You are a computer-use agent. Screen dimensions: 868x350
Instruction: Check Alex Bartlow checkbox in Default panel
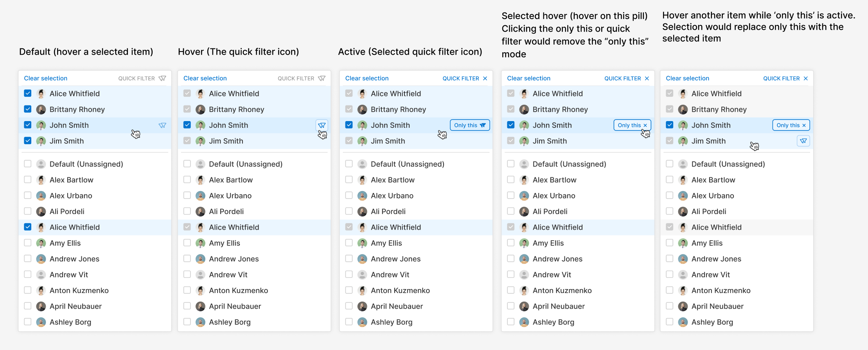coord(28,179)
